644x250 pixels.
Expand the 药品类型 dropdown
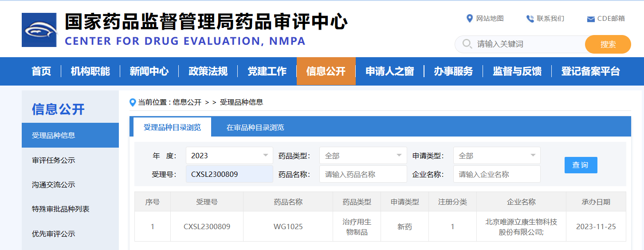363,156
